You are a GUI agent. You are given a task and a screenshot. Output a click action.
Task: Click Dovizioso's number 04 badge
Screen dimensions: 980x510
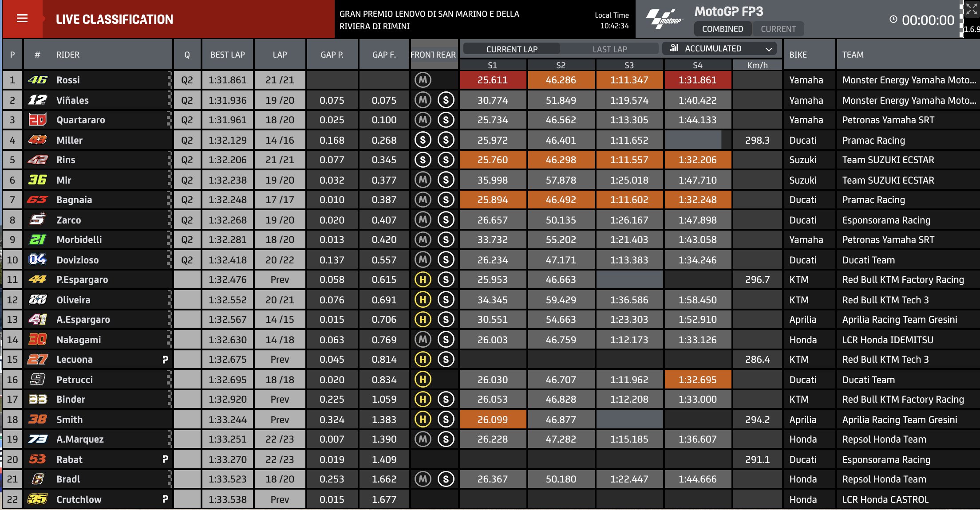coord(38,260)
